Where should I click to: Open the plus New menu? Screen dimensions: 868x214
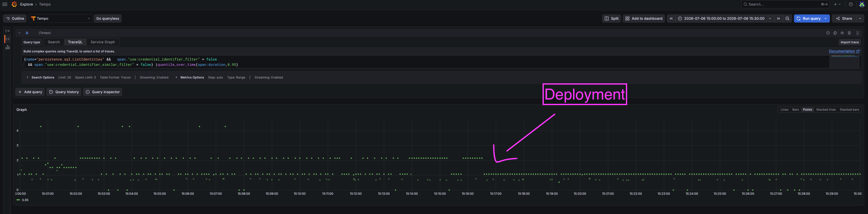837,4
